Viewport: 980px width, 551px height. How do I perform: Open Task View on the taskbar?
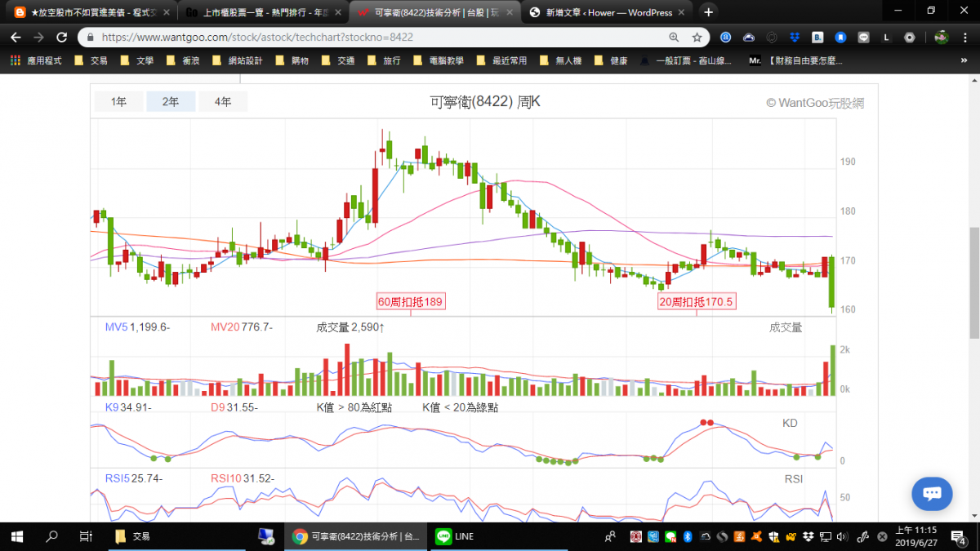click(x=85, y=536)
